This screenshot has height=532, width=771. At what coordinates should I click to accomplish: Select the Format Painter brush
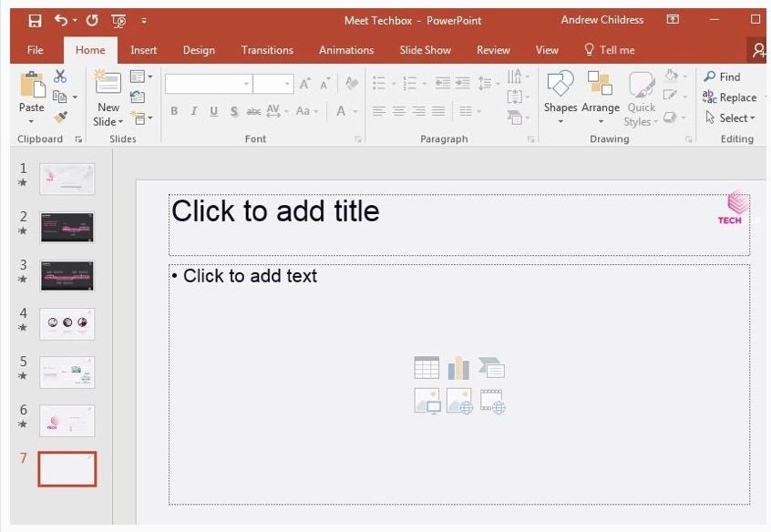pos(60,117)
